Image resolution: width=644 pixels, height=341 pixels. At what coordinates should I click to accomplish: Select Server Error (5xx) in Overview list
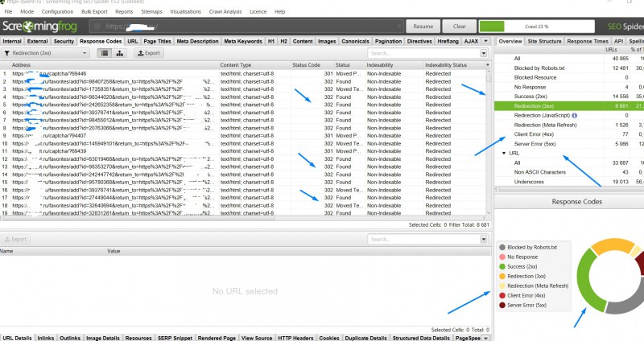click(535, 144)
